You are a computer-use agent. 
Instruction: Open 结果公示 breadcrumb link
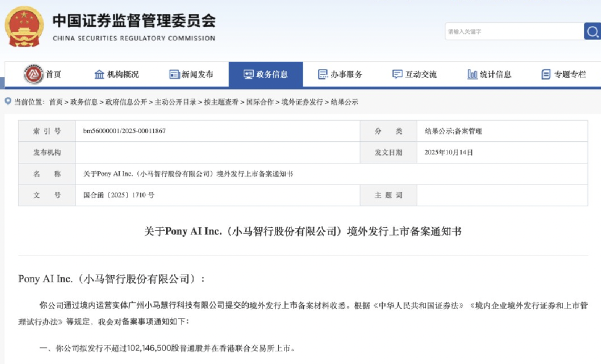(x=344, y=102)
